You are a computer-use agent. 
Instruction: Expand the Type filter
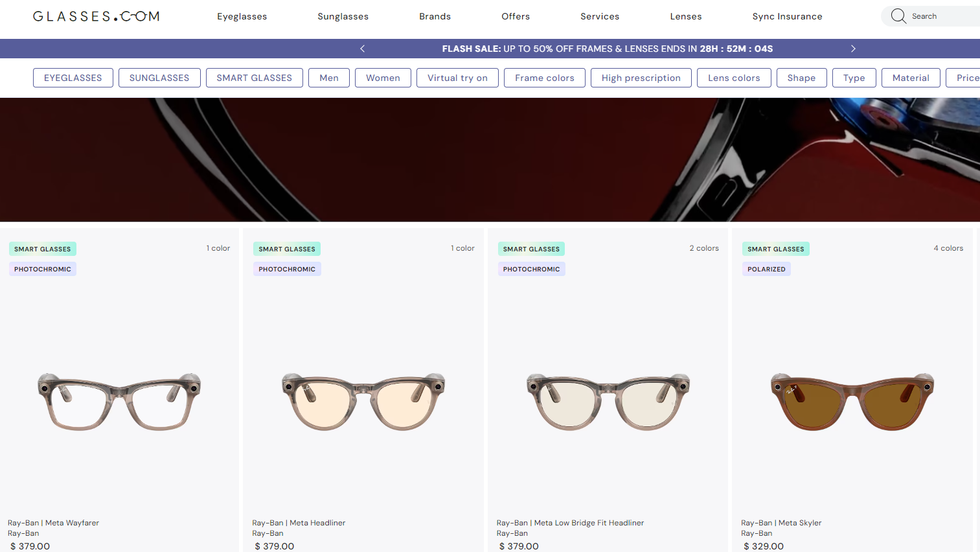(x=854, y=78)
